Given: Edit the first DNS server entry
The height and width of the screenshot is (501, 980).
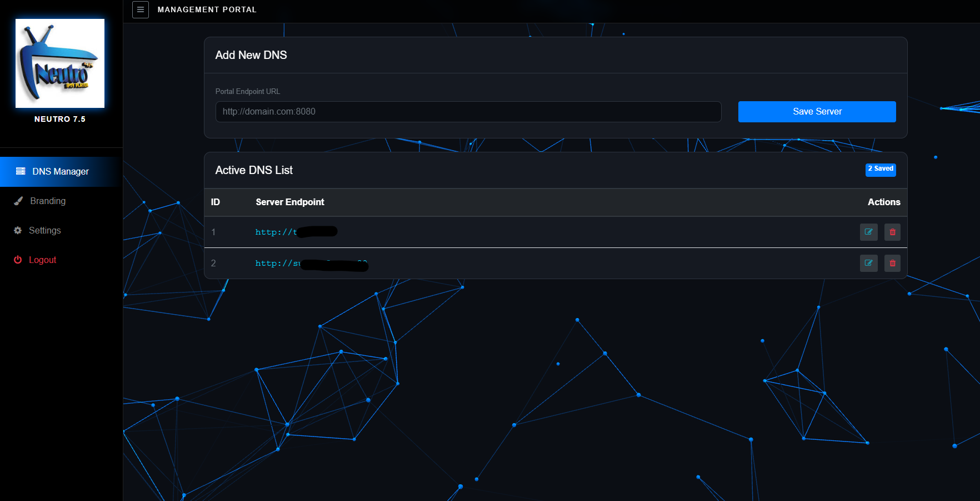Looking at the screenshot, I should click(868, 232).
